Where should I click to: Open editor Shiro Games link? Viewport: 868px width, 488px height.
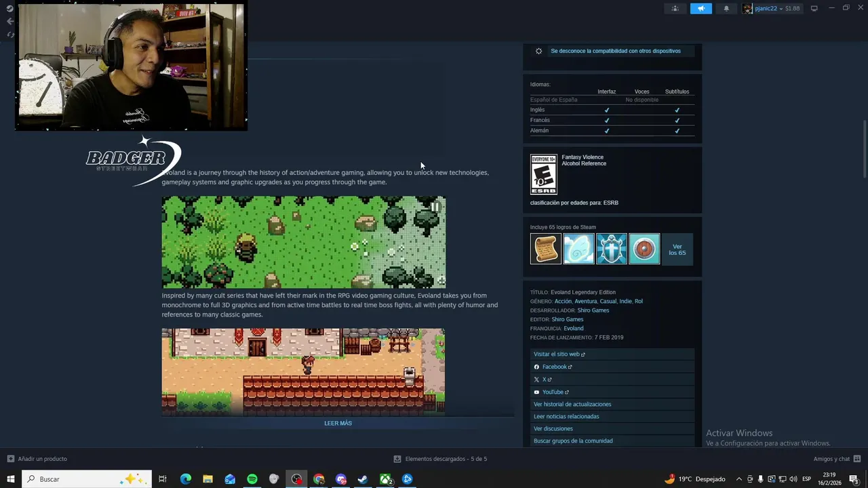click(568, 319)
